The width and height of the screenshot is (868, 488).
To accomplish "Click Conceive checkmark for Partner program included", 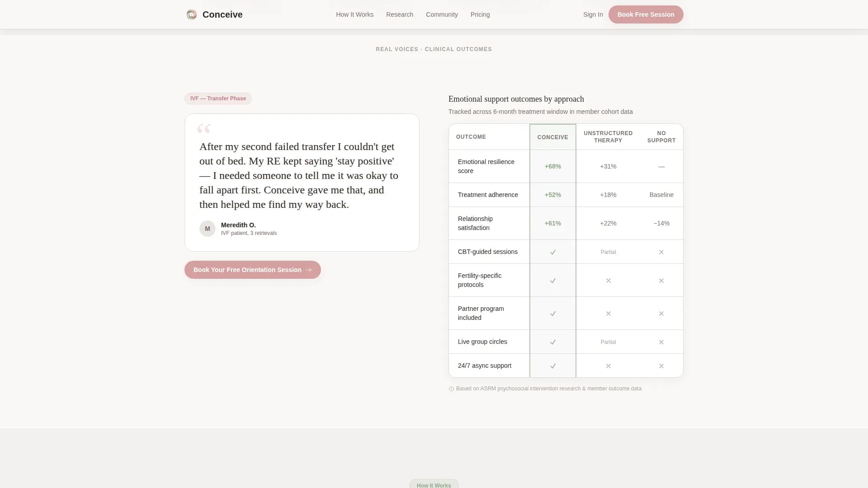I will tap(552, 314).
